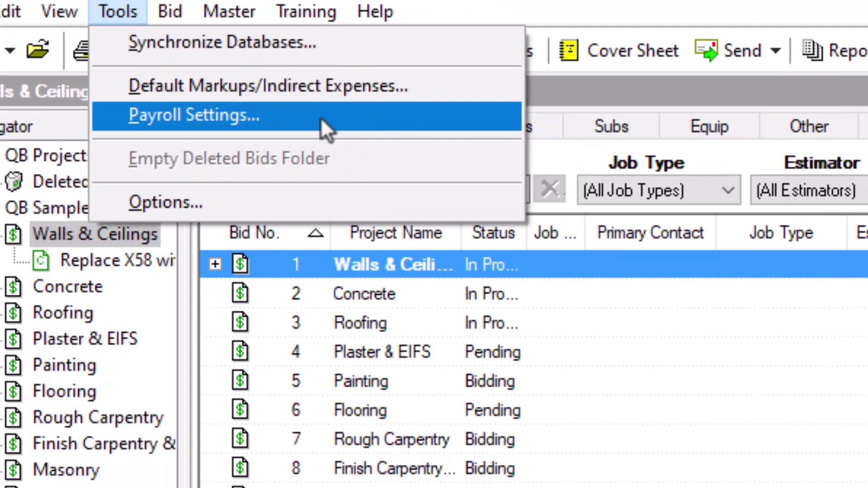Click the Cover Sheet notepad icon

tap(568, 50)
